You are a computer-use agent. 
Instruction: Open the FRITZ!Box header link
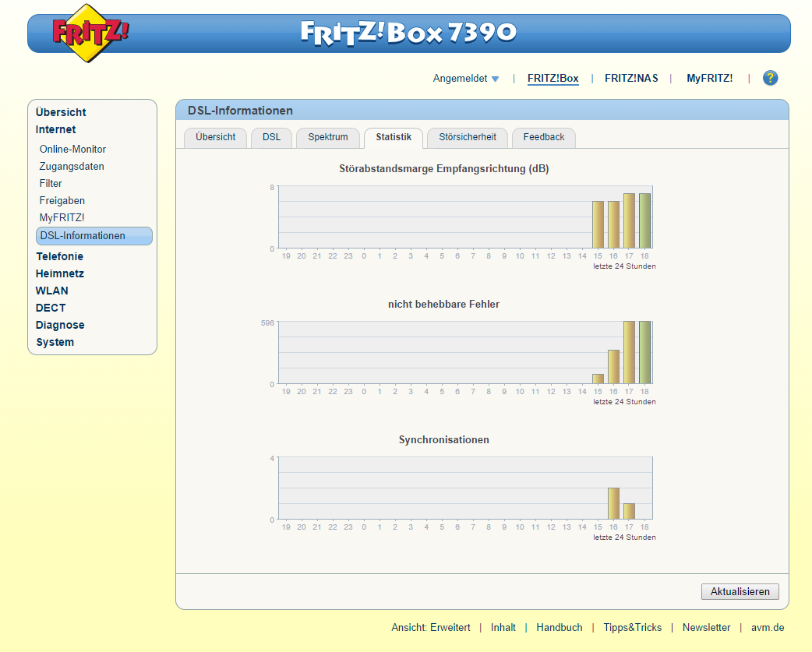(553, 78)
